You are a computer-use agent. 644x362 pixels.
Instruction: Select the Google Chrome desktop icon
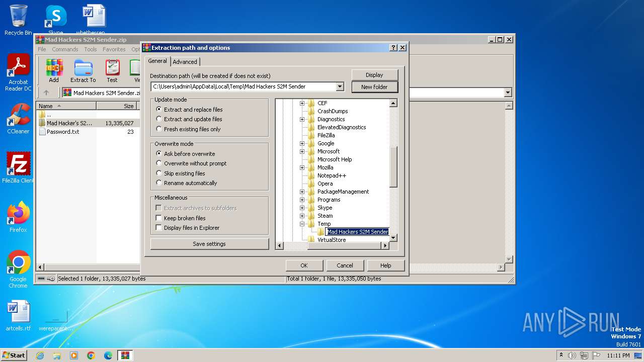18,269
